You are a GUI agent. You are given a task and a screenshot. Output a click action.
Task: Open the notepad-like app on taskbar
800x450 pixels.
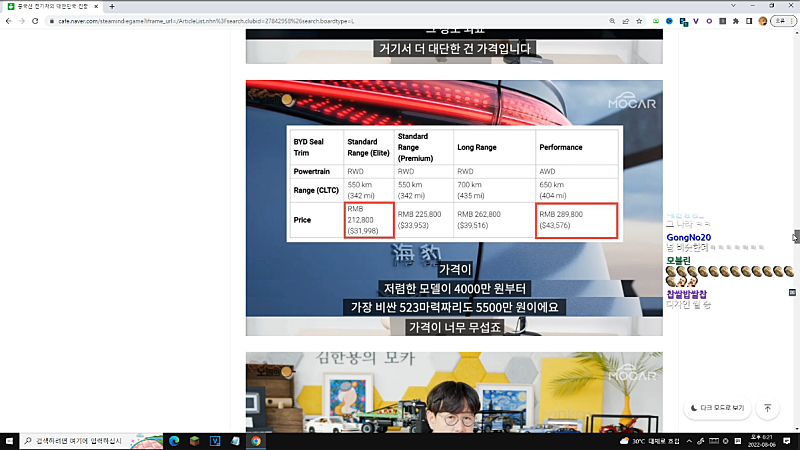pos(235,441)
